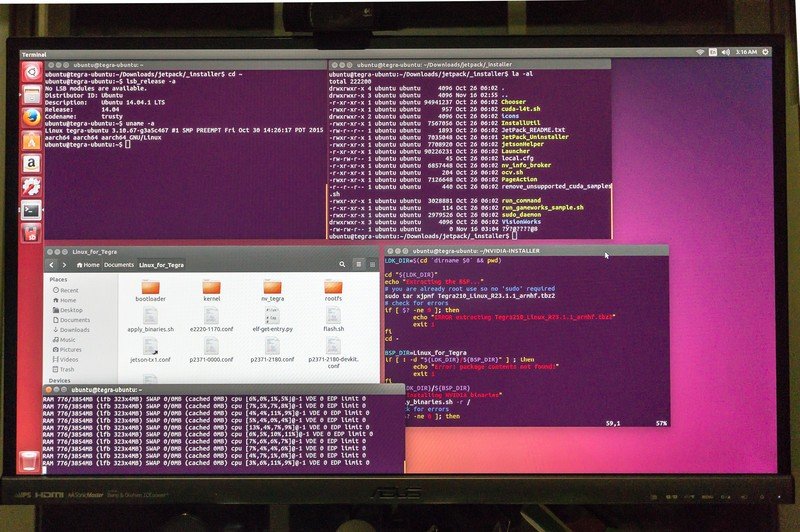Image resolution: width=800 pixels, height=532 pixels.
Task: Select the e2220-1170.conf file
Action: [x=212, y=320]
